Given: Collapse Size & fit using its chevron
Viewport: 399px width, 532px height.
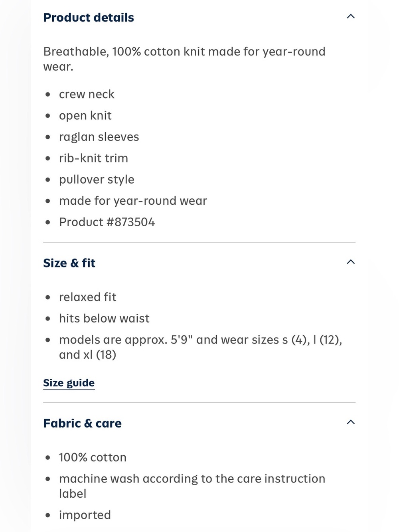Looking at the screenshot, I should 351,262.
